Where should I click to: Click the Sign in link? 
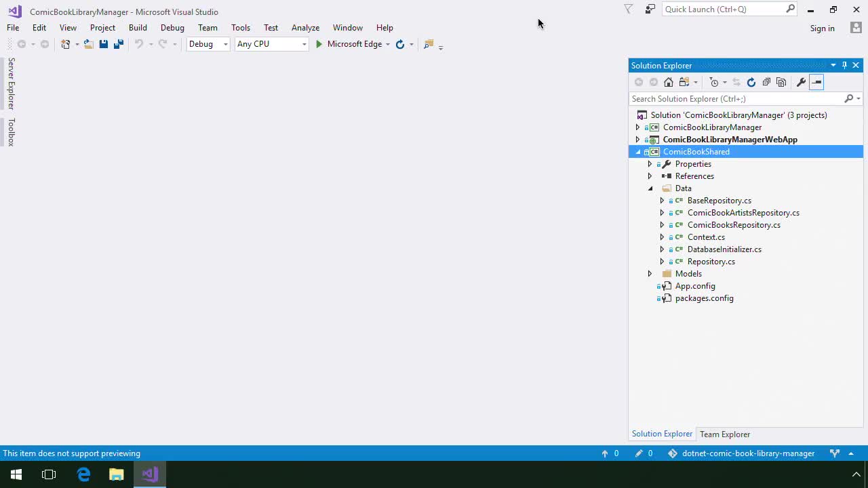pos(822,28)
